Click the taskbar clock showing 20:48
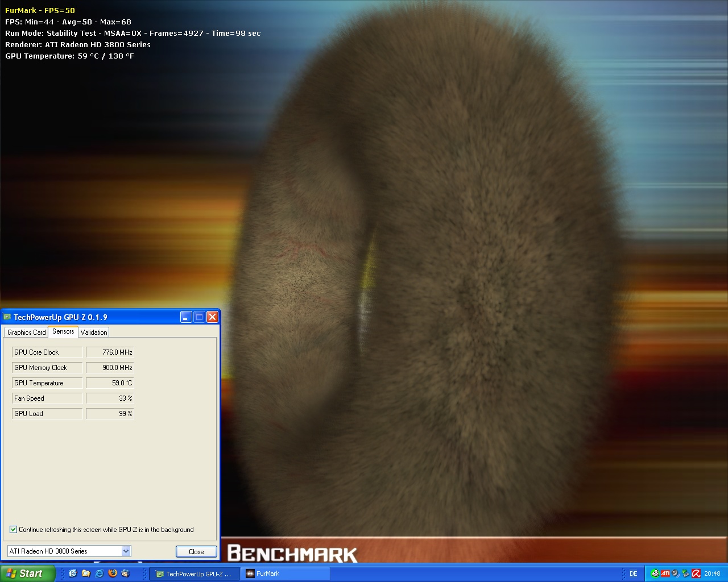Viewport: 728px width, 582px height. pyautogui.click(x=712, y=573)
